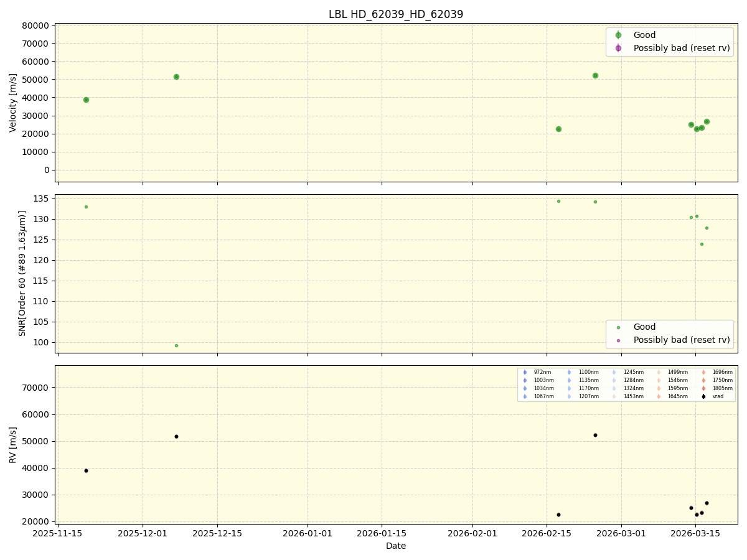Click the 2026-03-01 date tick label

tap(621, 533)
